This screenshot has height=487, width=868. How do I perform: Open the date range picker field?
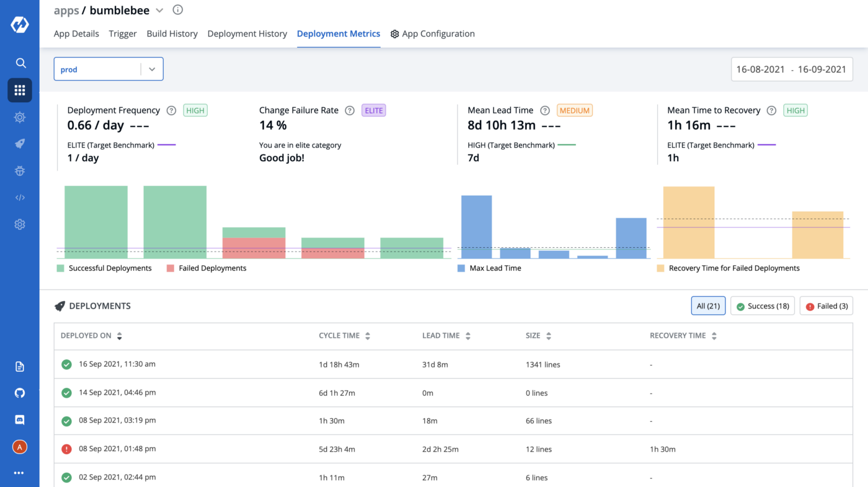(791, 69)
